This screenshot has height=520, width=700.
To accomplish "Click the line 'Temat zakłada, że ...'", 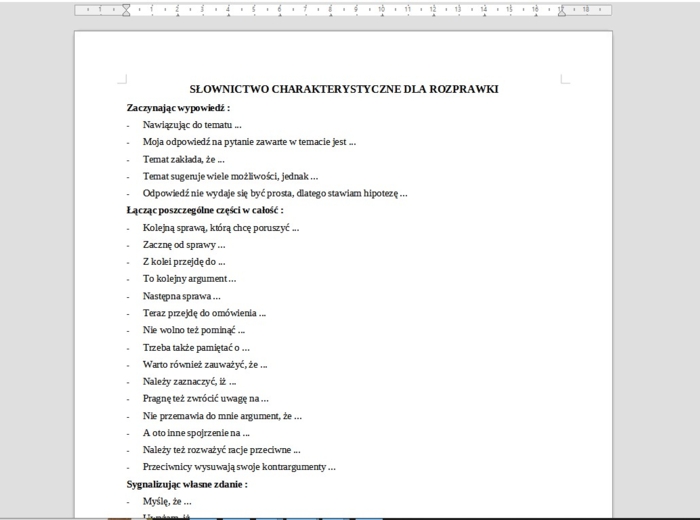I will 183,159.
